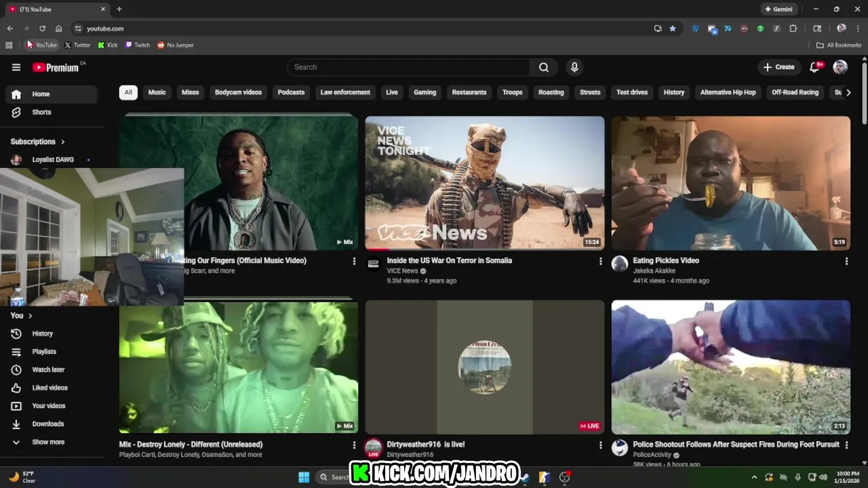Click the taskbar volume icon

[823, 477]
